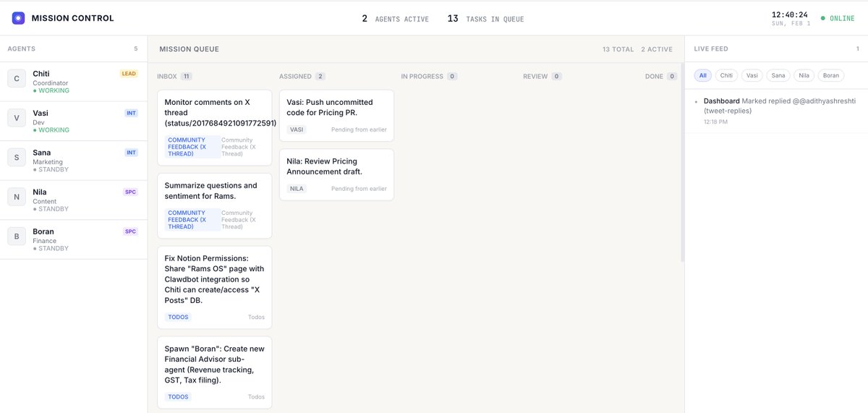Click Community Feedback tag on Summarize questions card
Image resolution: width=868 pixels, height=413 pixels.
pyautogui.click(x=192, y=220)
